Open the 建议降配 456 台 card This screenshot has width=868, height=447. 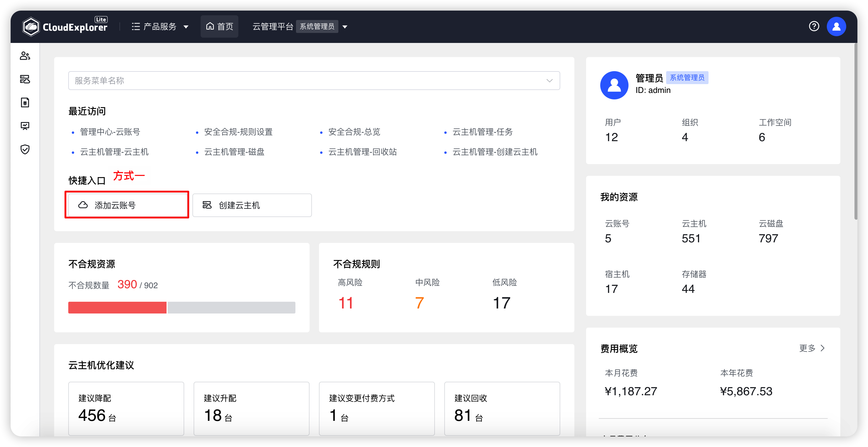[126, 408]
